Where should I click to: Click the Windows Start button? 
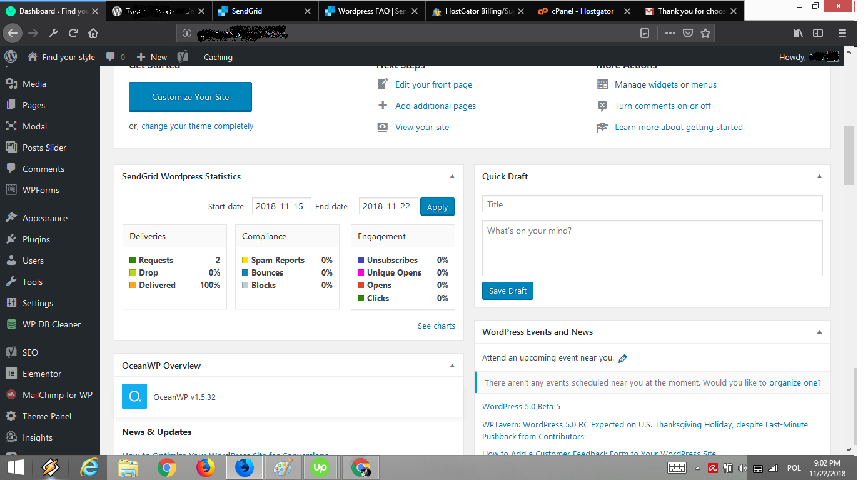pyautogui.click(x=16, y=467)
